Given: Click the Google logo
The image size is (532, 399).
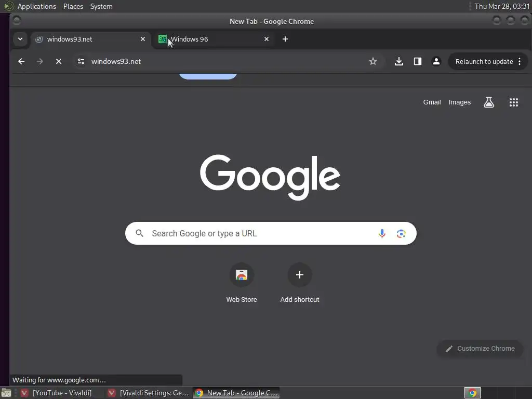Looking at the screenshot, I should pos(270,177).
